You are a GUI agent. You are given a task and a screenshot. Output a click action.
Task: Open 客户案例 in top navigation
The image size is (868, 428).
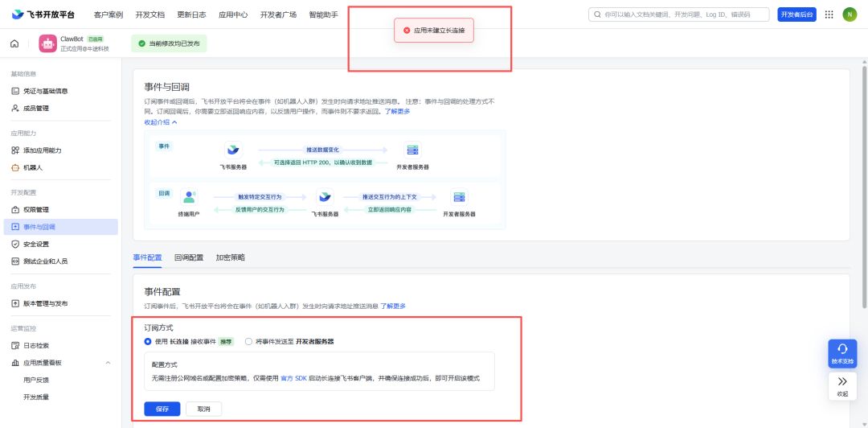pos(108,14)
